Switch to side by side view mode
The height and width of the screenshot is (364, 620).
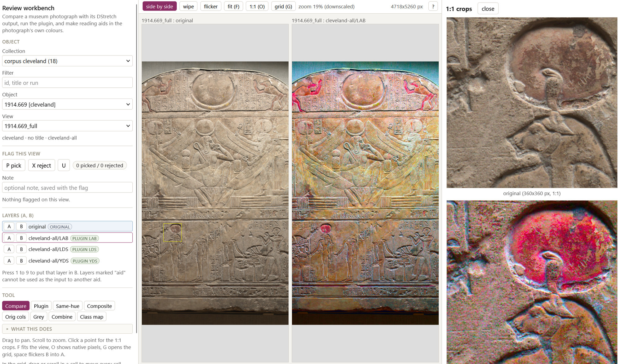click(x=159, y=7)
